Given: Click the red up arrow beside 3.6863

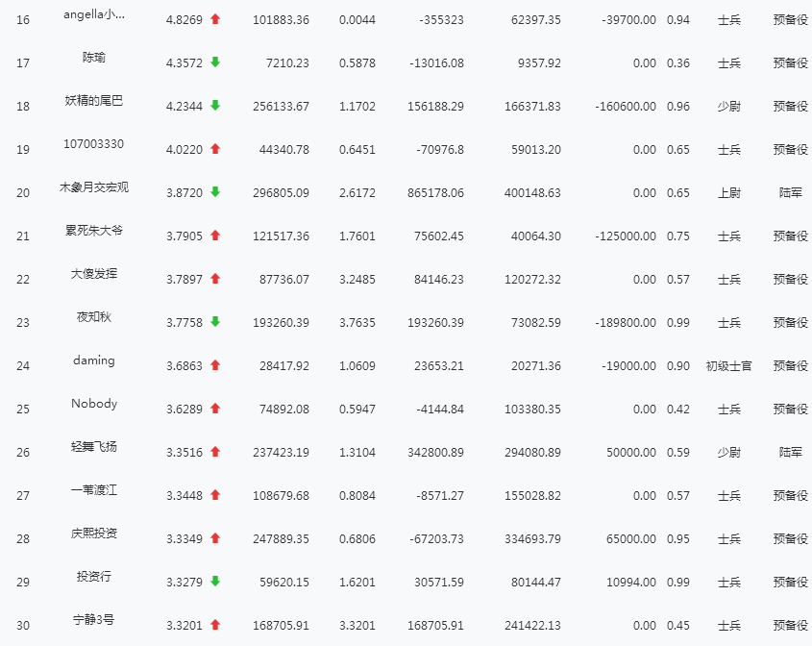Looking at the screenshot, I should click(x=215, y=365).
